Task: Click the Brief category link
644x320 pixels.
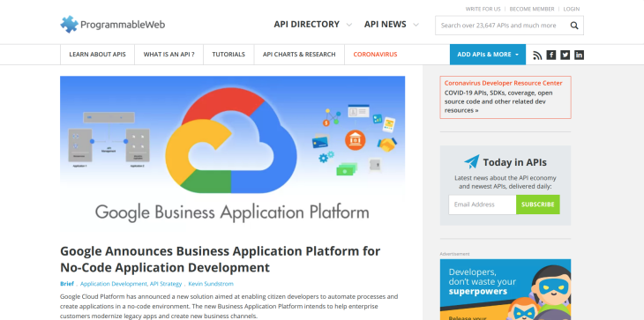Action: (67, 284)
